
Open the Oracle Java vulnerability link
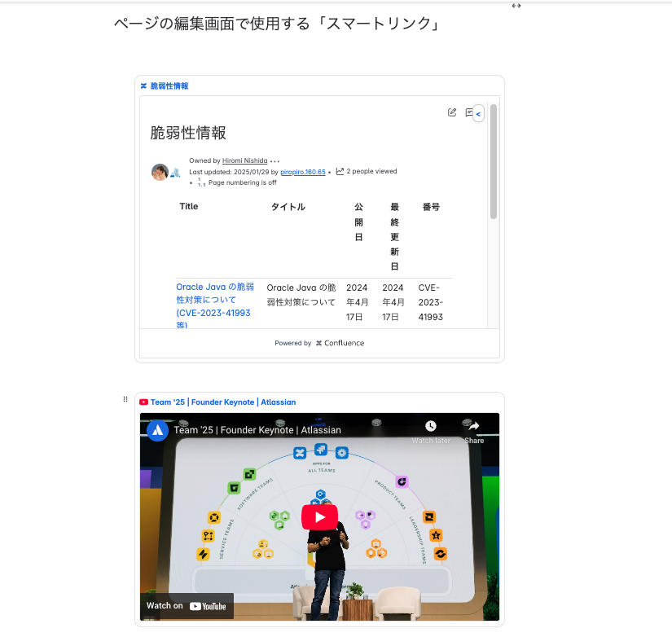point(213,301)
